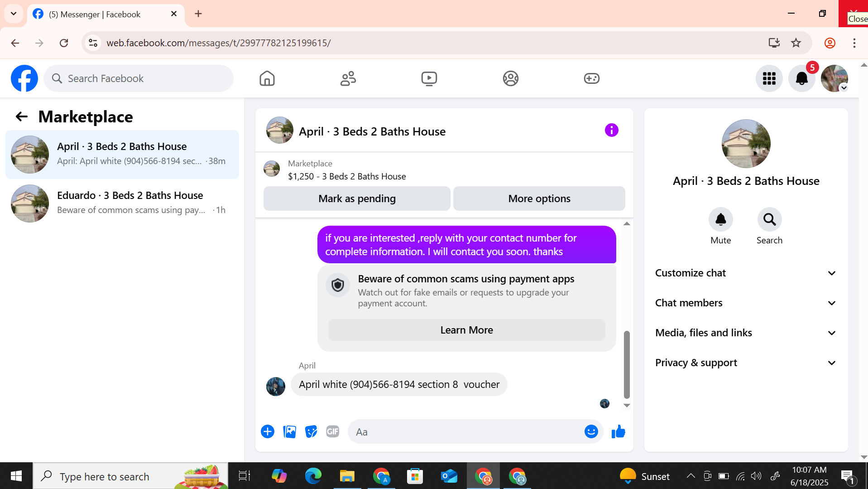The image size is (868, 489).
Task: Open the Facebook menu grid icon
Action: click(x=769, y=78)
